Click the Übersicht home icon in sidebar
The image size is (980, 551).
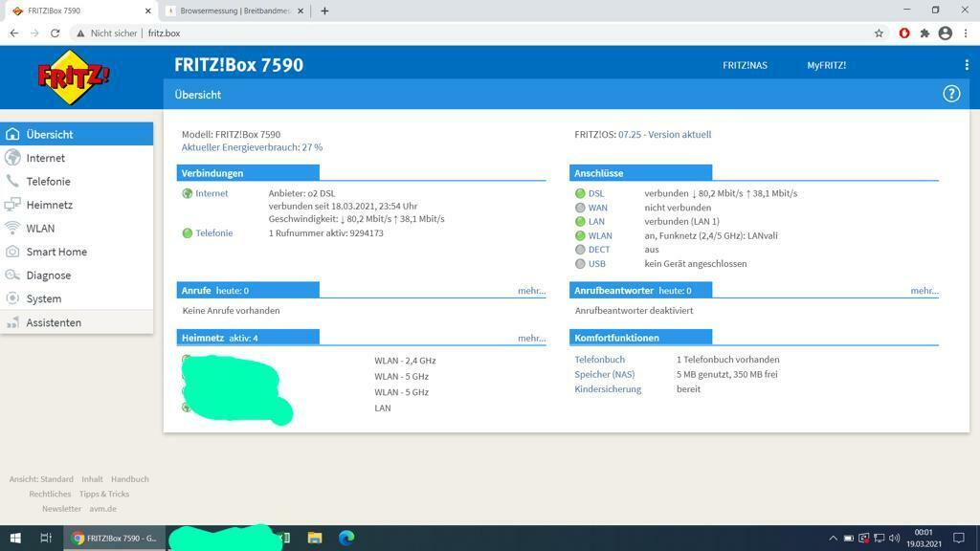click(x=12, y=134)
